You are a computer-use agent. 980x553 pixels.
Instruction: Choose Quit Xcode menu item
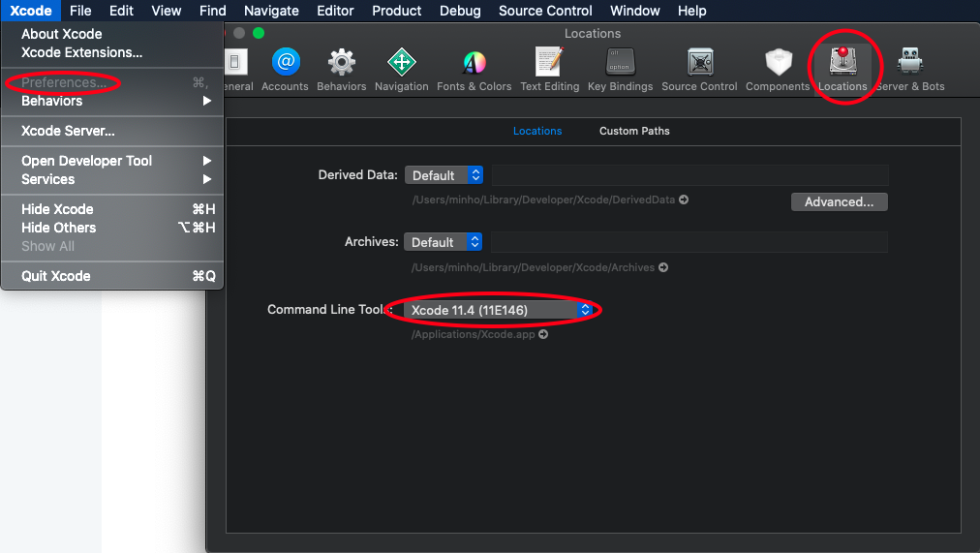[112, 276]
